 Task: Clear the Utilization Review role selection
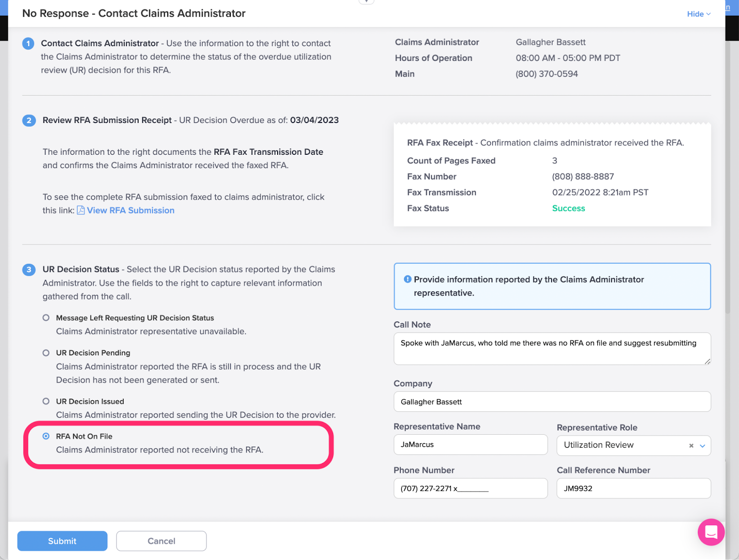(x=691, y=445)
